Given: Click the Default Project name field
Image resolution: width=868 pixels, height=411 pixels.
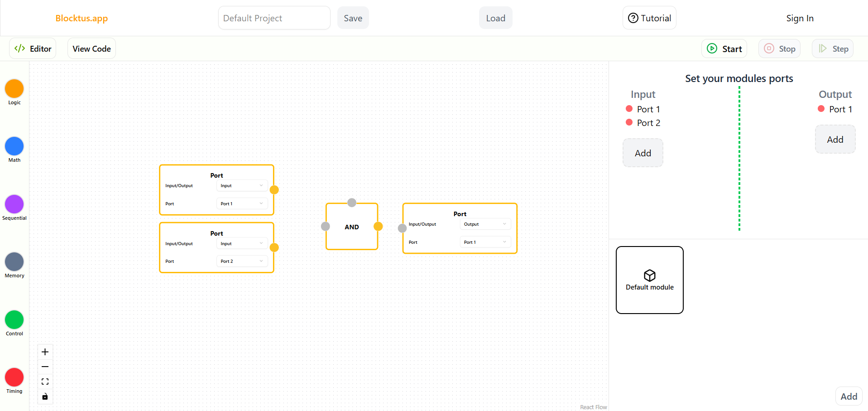Looking at the screenshot, I should click(274, 18).
